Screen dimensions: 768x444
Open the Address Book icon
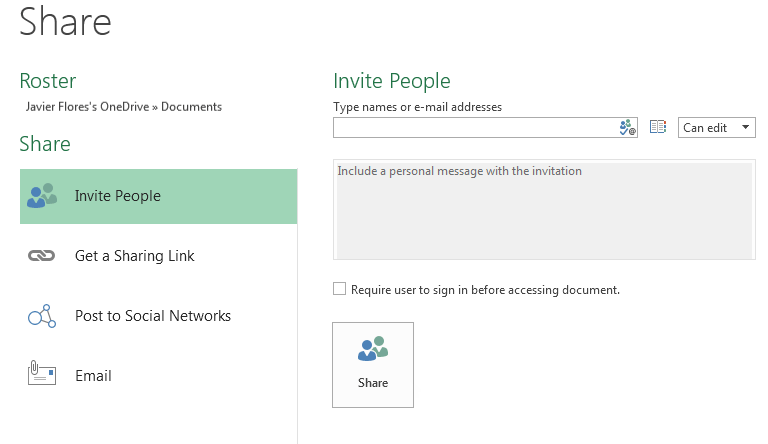pyautogui.click(x=658, y=127)
